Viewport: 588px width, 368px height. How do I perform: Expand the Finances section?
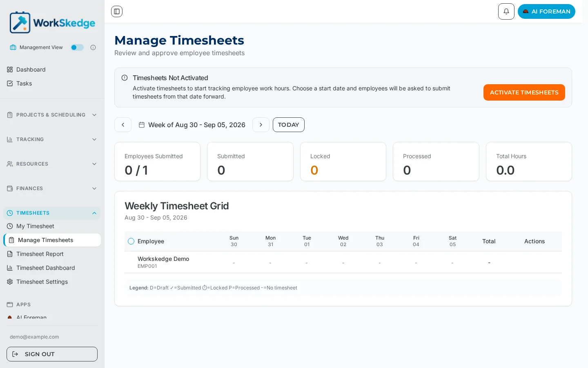pyautogui.click(x=52, y=188)
